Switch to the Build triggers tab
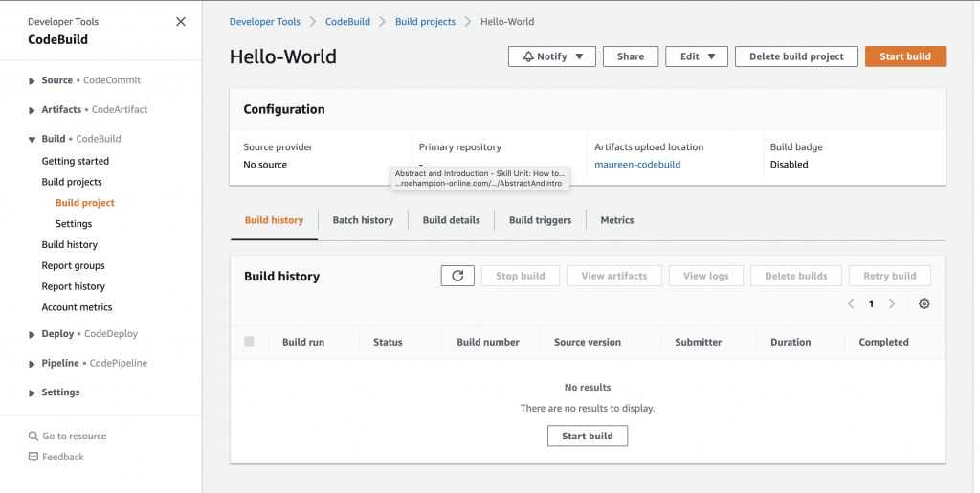This screenshot has width=980, height=493. [540, 220]
